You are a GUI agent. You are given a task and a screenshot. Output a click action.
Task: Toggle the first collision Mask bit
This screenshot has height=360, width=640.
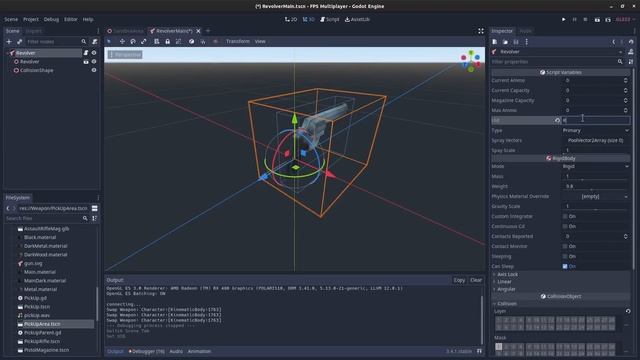coord(499,347)
